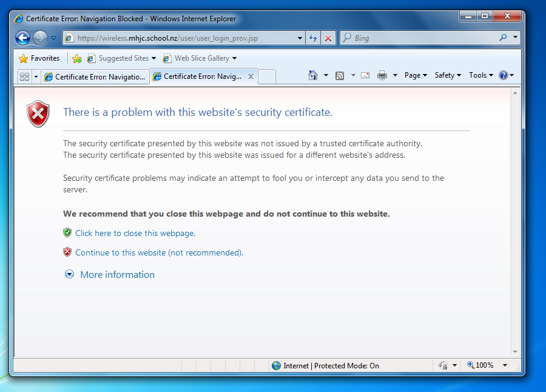Click the Internet zone globe in status bar
The width and height of the screenshot is (546, 392).
(277, 365)
